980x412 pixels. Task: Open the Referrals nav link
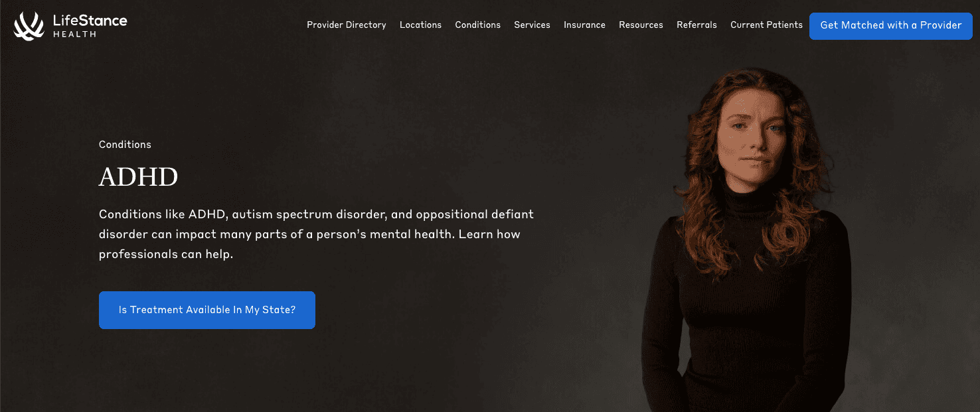click(x=696, y=25)
